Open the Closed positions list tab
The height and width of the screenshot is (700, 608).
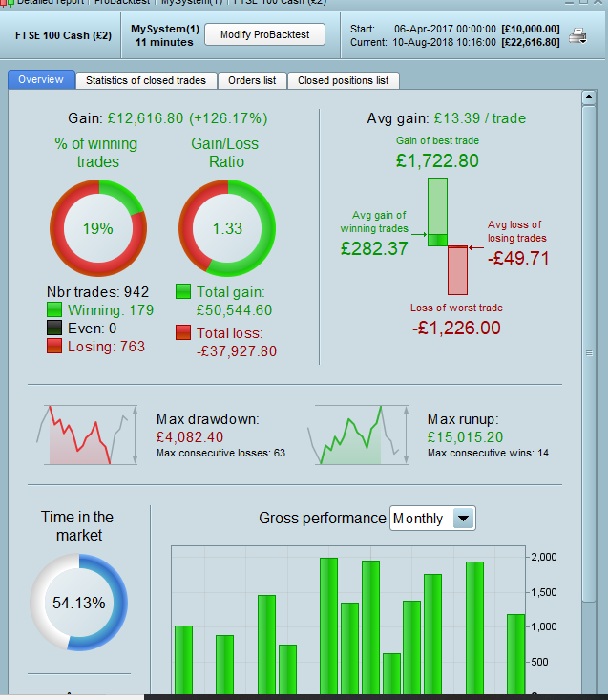pos(343,81)
